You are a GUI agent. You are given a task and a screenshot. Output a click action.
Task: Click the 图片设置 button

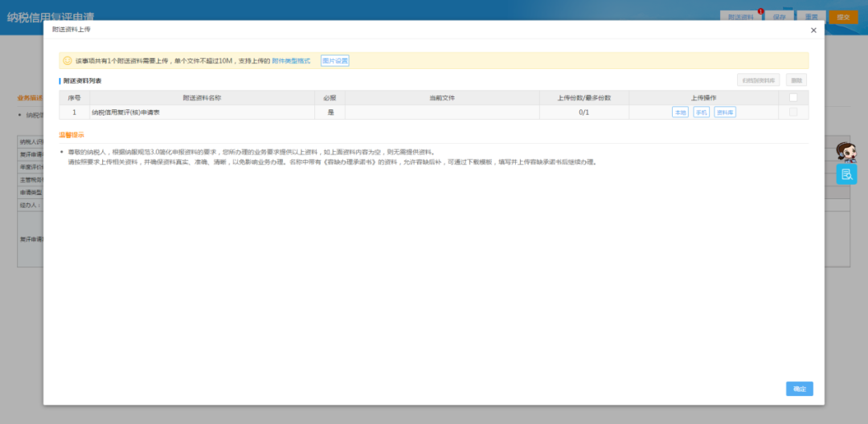335,61
